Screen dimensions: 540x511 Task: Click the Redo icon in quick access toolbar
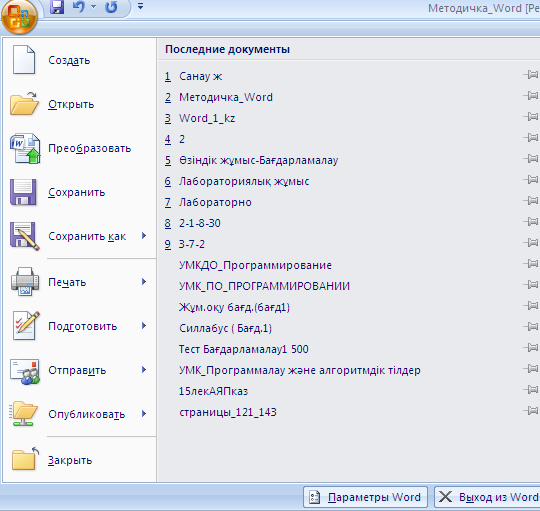tap(111, 7)
